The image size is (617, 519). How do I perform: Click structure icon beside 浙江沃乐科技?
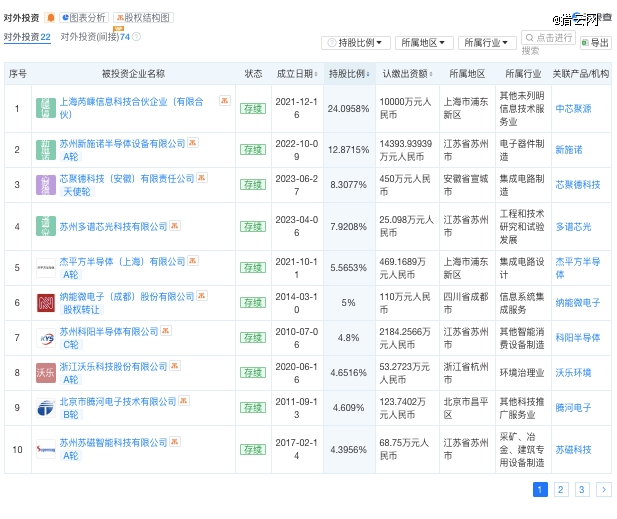[175, 366]
